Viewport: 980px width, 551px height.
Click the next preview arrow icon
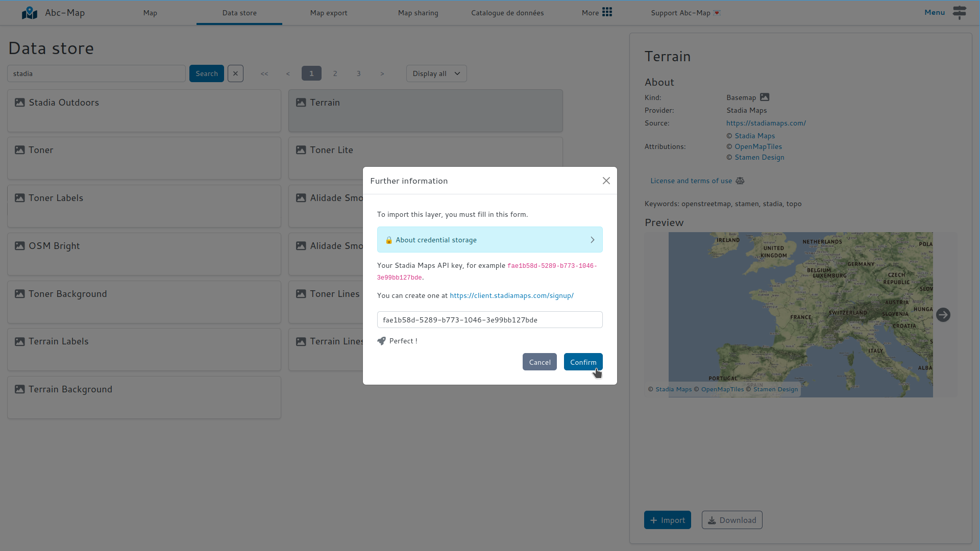pos(943,315)
